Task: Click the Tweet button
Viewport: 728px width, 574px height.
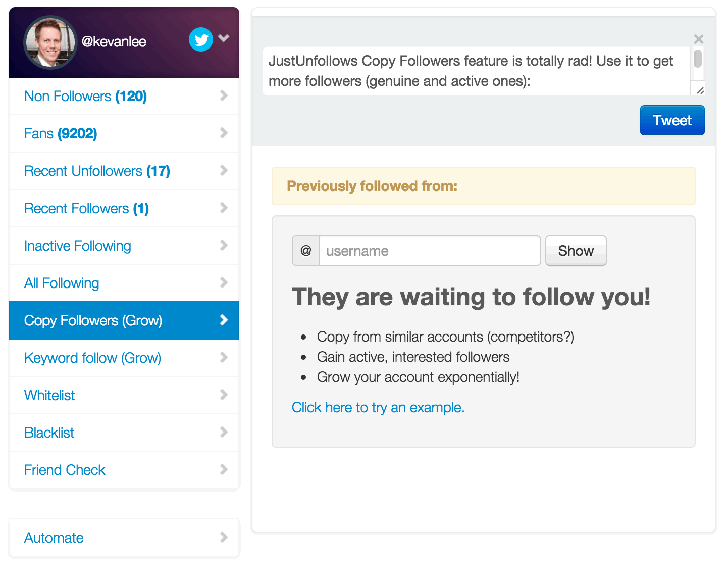Action: pyautogui.click(x=672, y=120)
